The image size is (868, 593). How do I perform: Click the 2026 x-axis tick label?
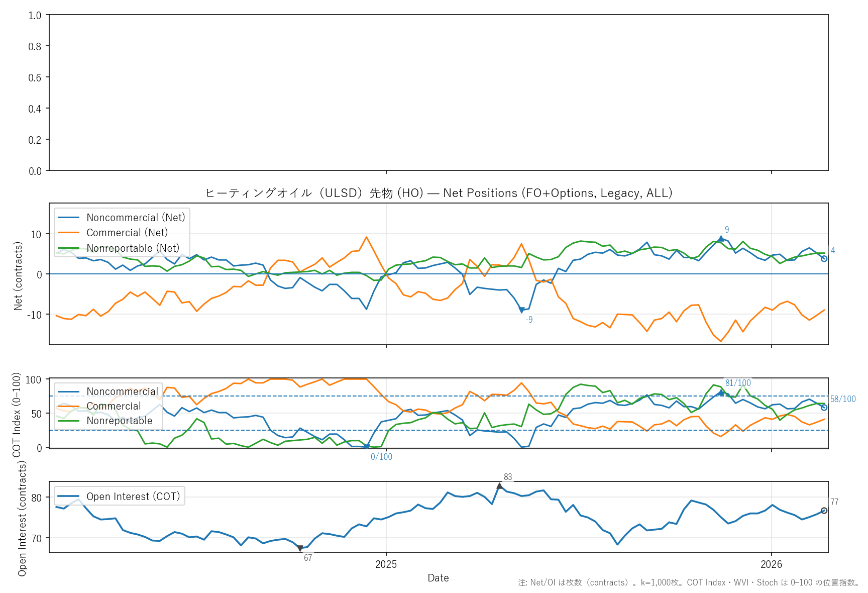tap(771, 564)
